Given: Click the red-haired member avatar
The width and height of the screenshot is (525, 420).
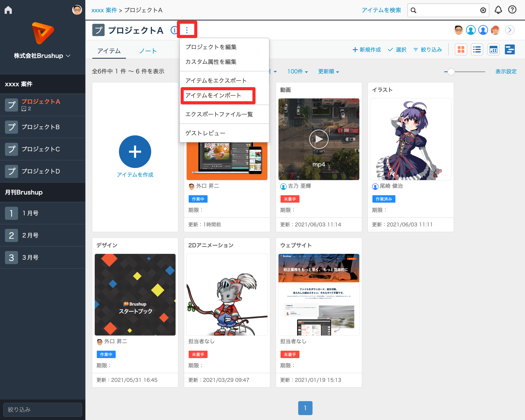Looking at the screenshot, I should 495,30.
